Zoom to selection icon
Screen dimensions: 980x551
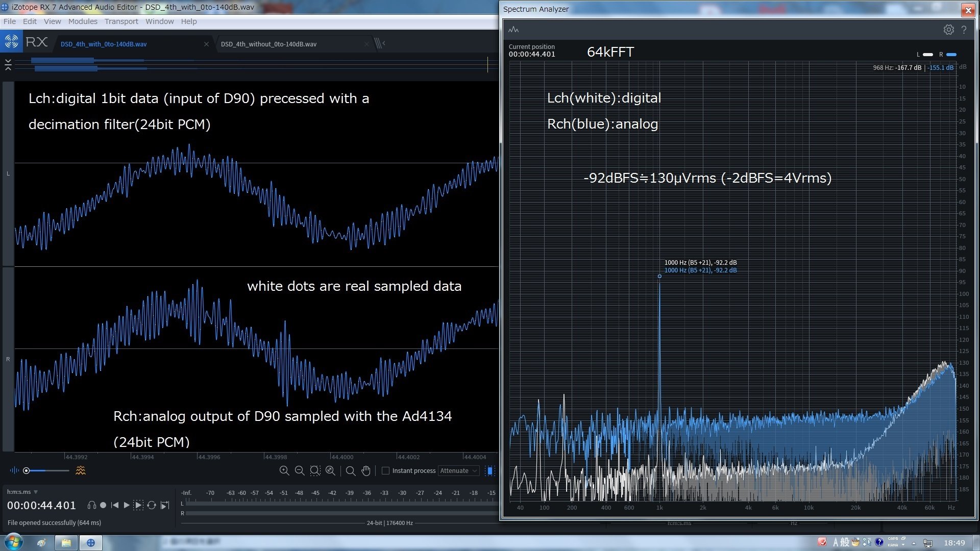315,470
